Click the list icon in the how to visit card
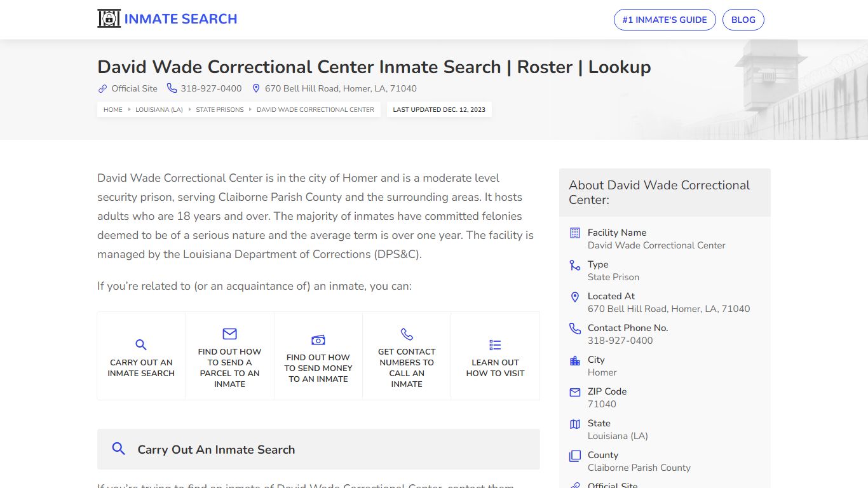 click(495, 345)
